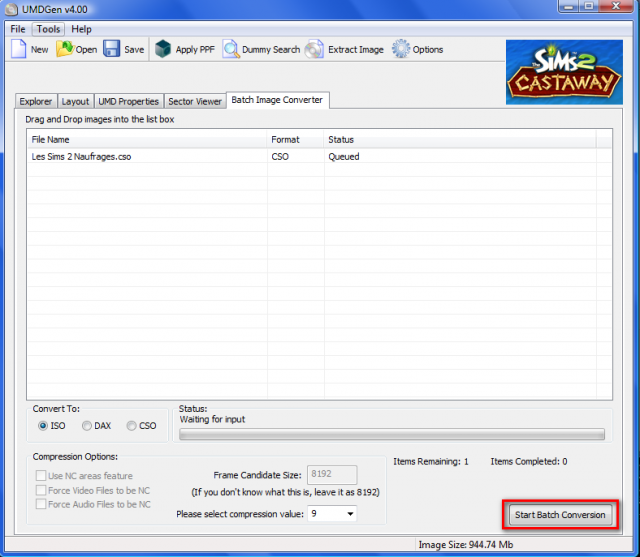640x557 pixels.
Task: Select the Batch Image Converter tab
Action: [x=277, y=100]
